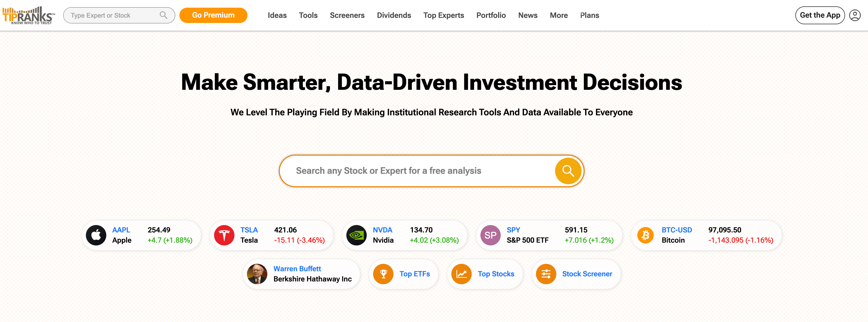Click the Get the App button
Viewport: 868px width, 322px height.
820,15
